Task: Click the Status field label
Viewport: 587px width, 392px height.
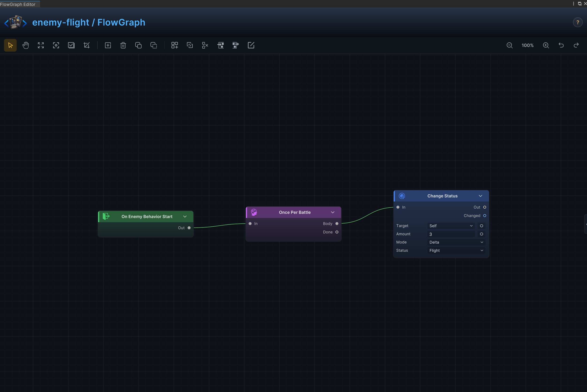Action: 402,251
